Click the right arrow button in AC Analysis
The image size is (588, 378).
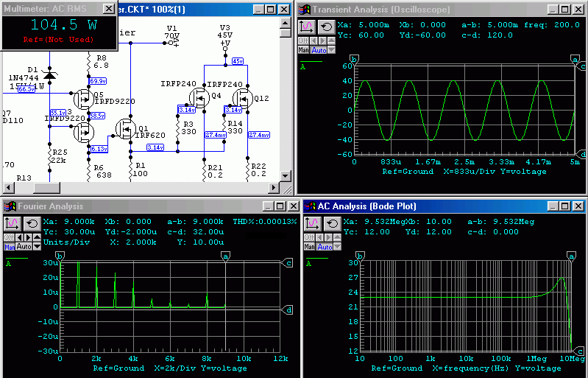click(x=328, y=237)
